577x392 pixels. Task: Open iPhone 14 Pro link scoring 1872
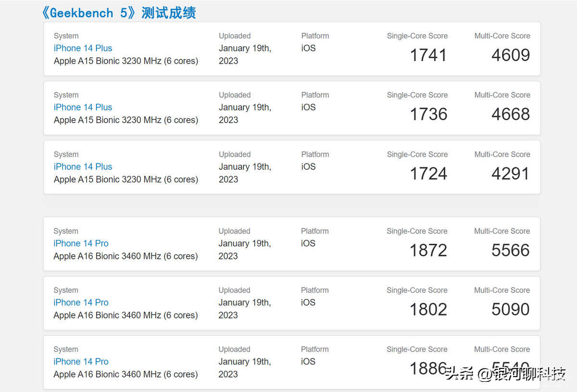pyautogui.click(x=81, y=243)
